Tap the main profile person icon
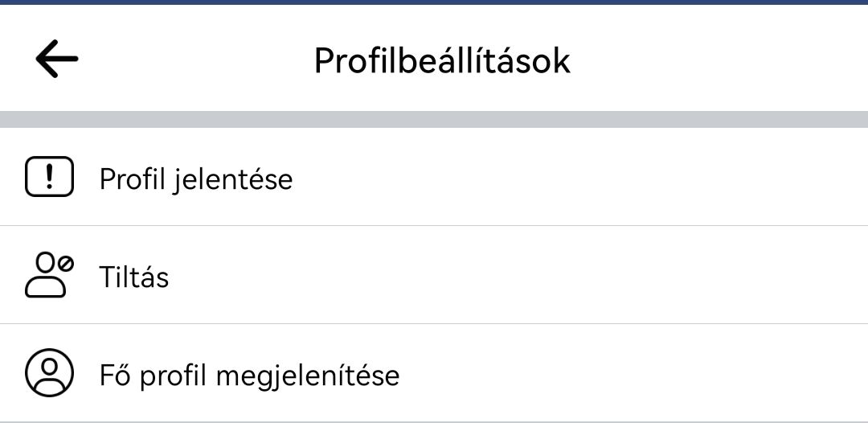This screenshot has width=868, height=423. (49, 372)
